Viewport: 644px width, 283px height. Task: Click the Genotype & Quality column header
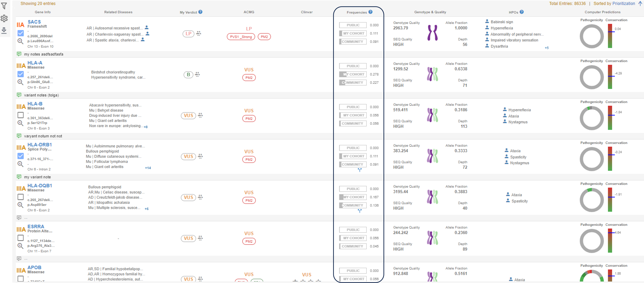point(430,12)
